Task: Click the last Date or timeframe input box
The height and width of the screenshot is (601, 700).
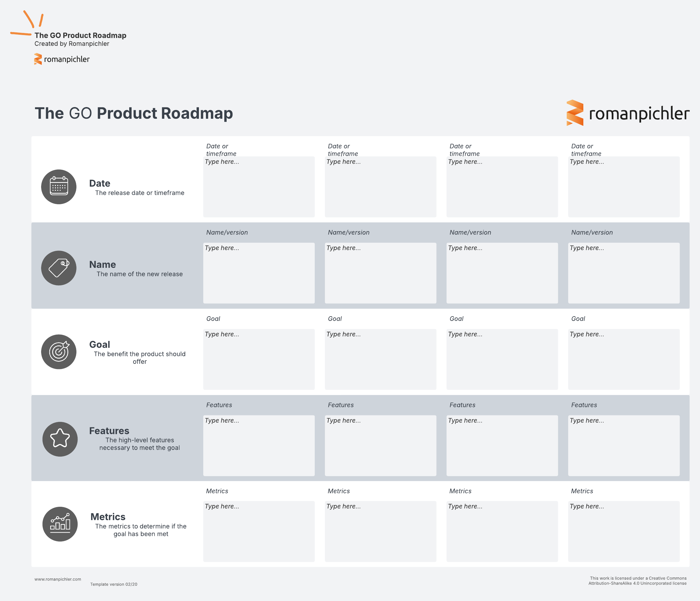Action: tap(624, 187)
